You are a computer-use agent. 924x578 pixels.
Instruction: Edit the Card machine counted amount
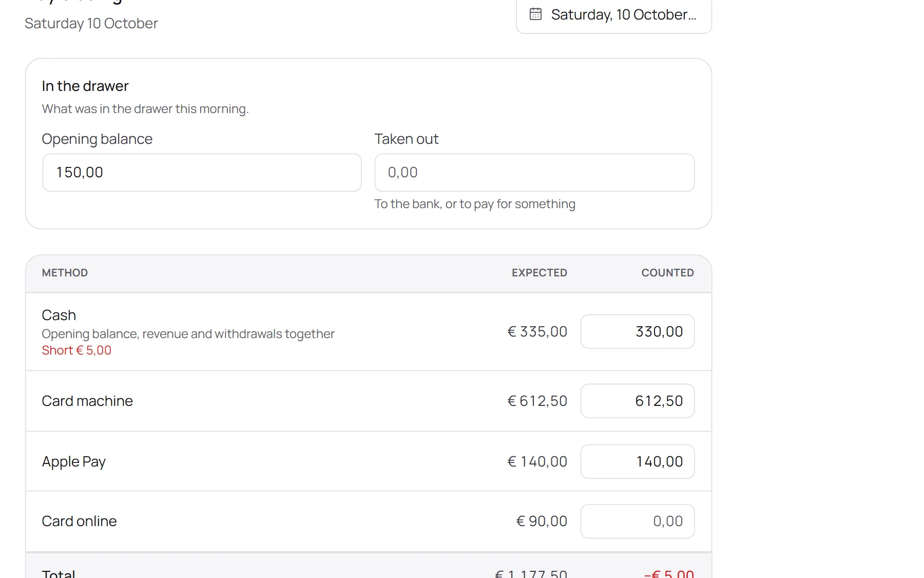click(638, 401)
